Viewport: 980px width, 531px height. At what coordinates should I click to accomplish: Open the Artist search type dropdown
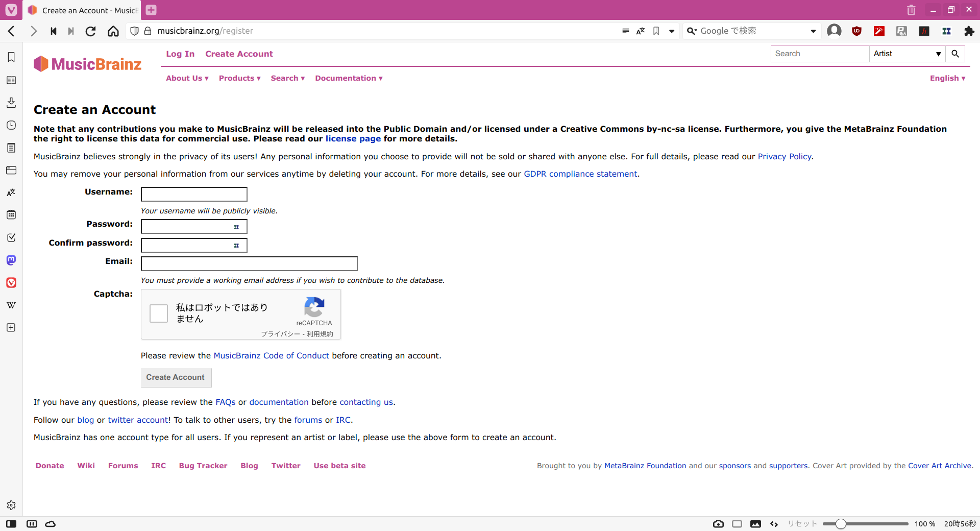907,54
